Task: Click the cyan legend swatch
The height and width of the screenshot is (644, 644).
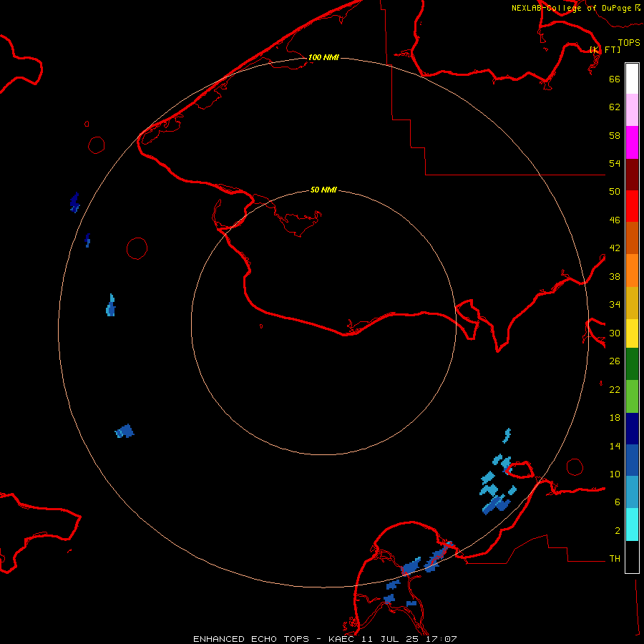Action: 632,525
